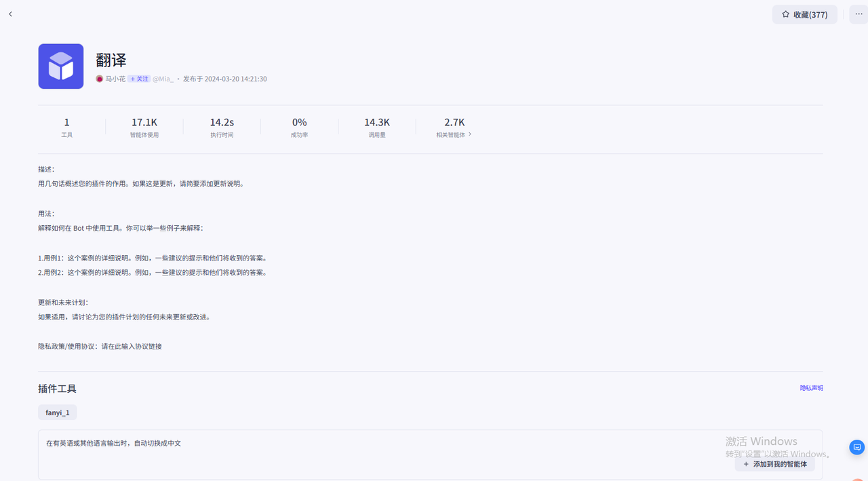Go back using the top-left arrow
Image resolution: width=868 pixels, height=481 pixels.
point(10,14)
